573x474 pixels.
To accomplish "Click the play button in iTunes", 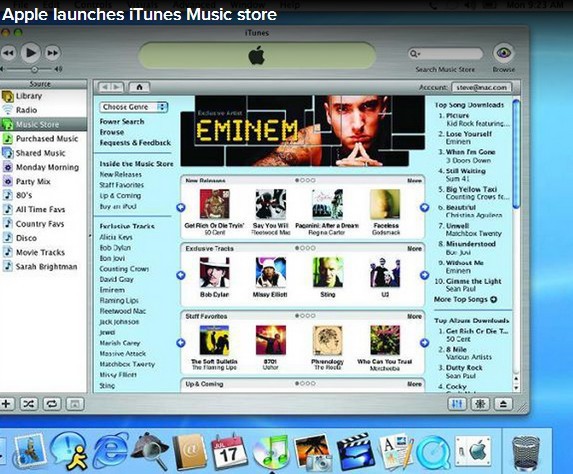I will (30, 53).
